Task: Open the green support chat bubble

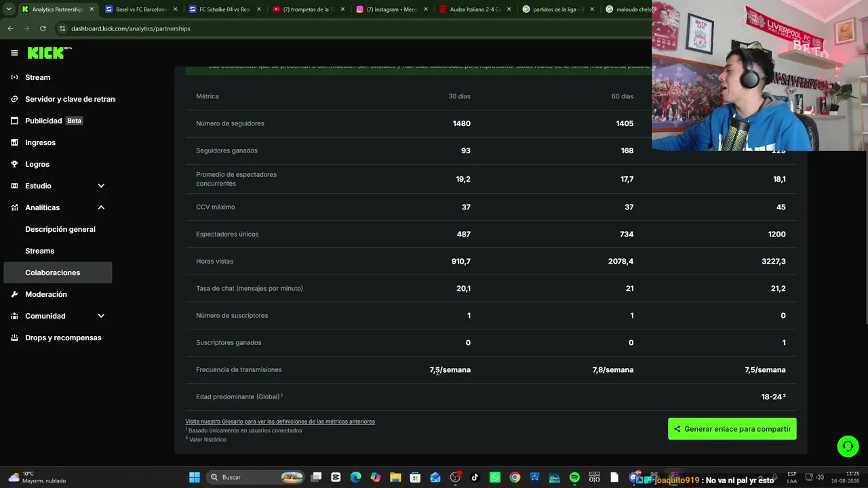Action: 848,447
